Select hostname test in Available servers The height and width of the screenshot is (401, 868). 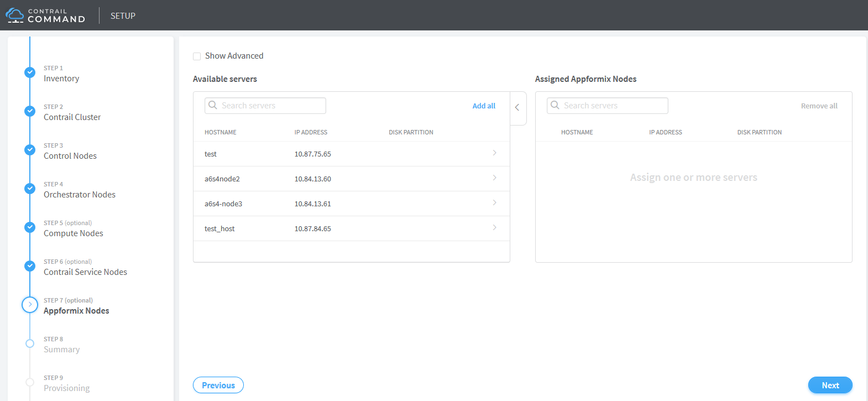[x=211, y=154]
